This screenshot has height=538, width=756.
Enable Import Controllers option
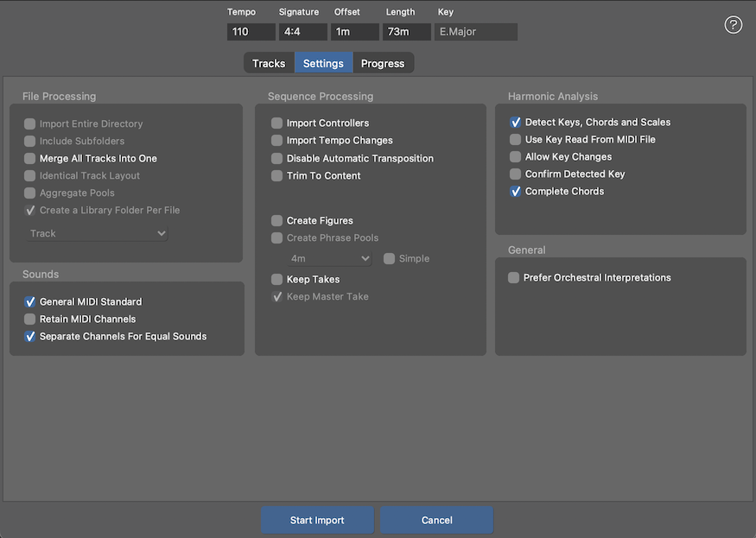click(x=277, y=123)
